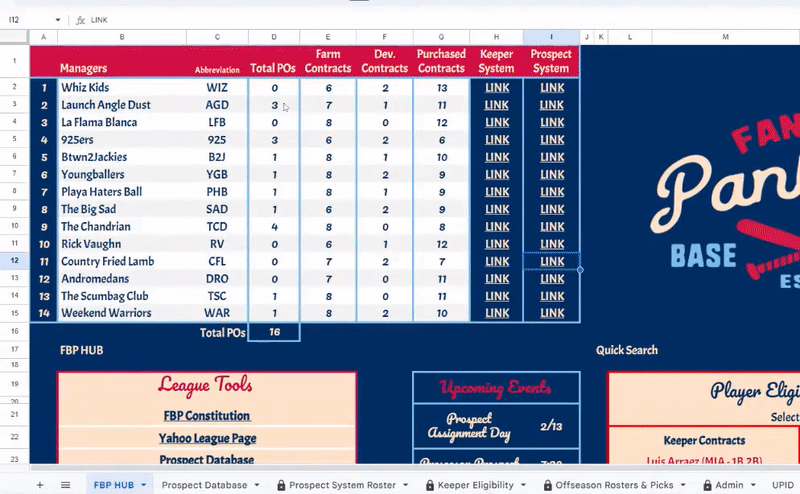Open 925ers Keeper System LINK
This screenshot has height=494, width=800.
tap(497, 140)
